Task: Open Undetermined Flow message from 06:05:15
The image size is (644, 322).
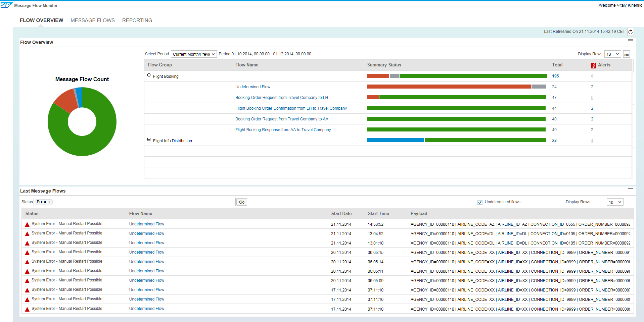Action: click(x=146, y=252)
